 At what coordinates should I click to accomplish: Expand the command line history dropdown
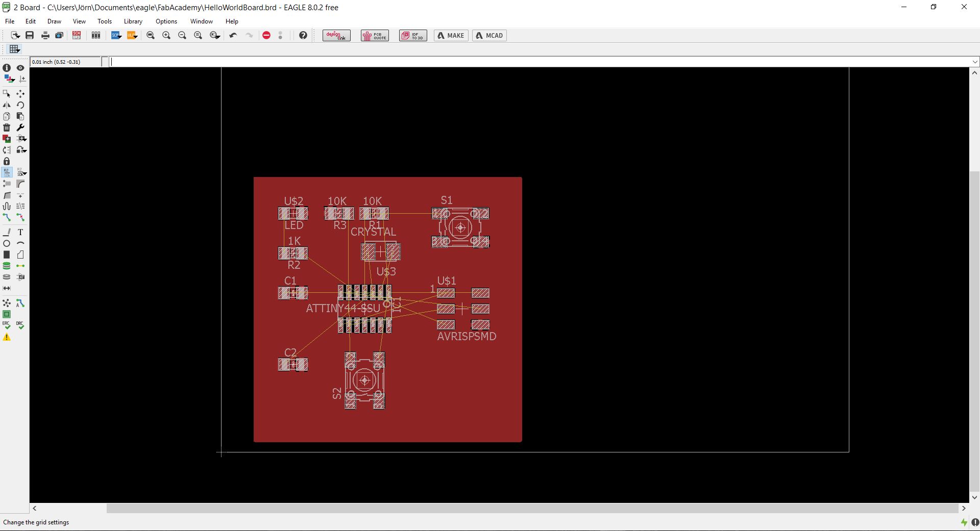point(975,62)
